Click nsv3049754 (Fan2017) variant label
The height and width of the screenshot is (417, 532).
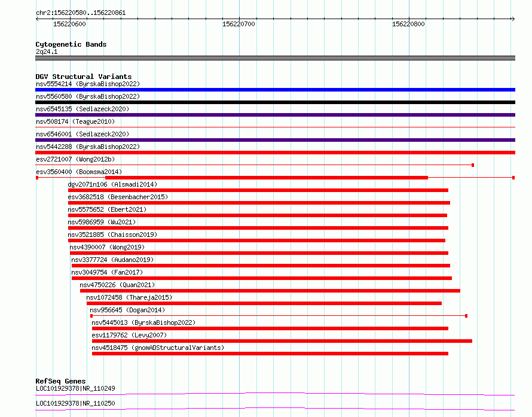point(107,272)
